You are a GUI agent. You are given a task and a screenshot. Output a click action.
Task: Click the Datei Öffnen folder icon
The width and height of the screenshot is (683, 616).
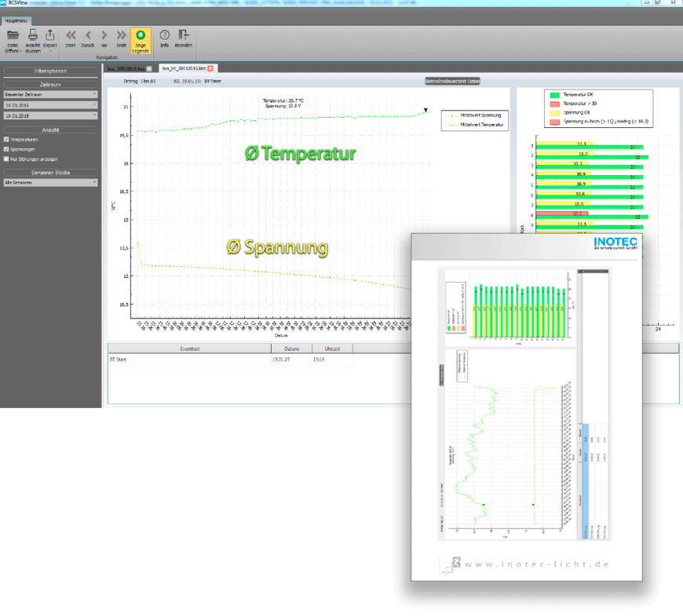[x=13, y=35]
